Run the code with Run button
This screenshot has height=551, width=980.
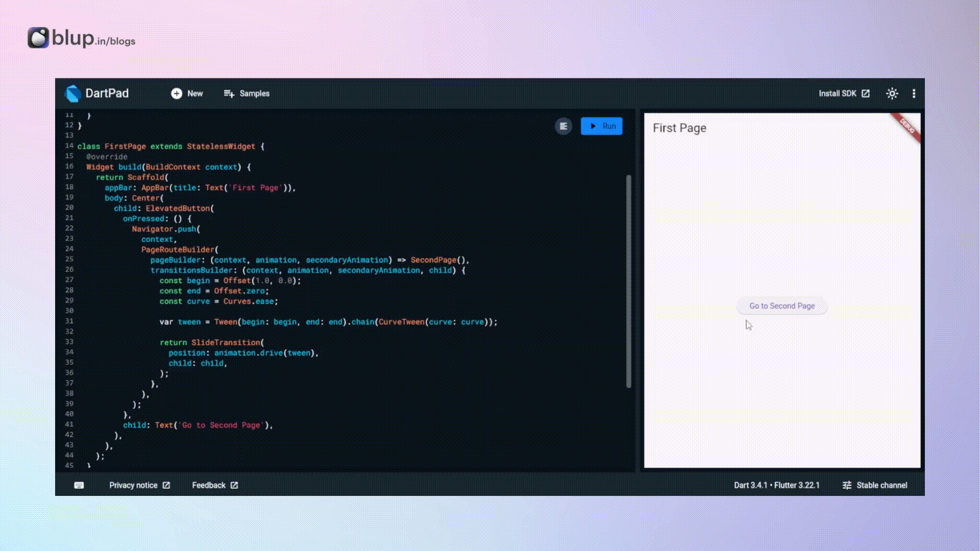[x=601, y=126]
